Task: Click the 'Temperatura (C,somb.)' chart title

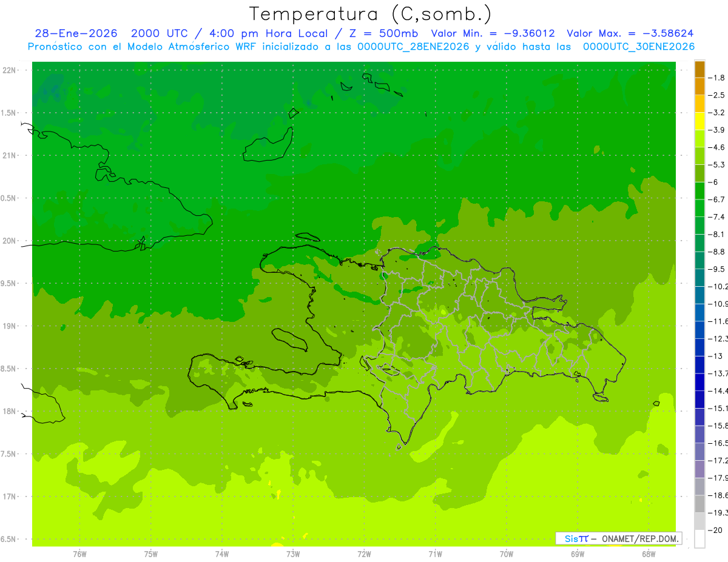Action: 370,14
